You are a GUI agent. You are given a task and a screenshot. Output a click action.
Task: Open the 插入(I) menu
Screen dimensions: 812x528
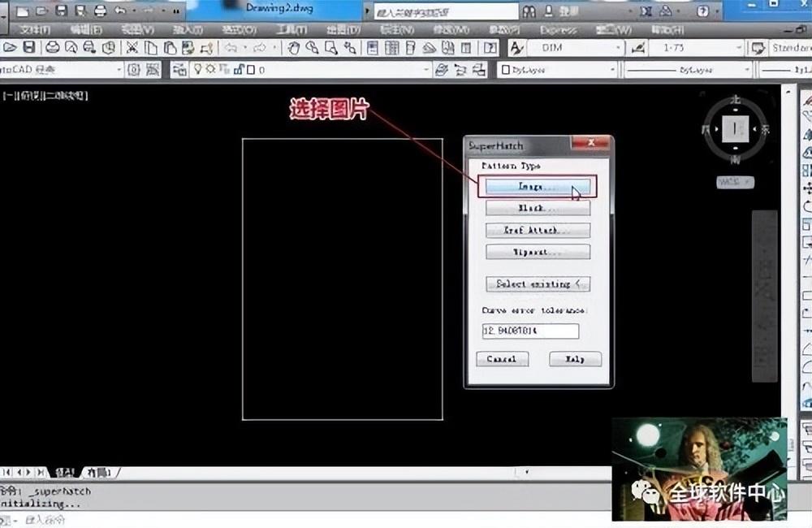pyautogui.click(x=188, y=30)
